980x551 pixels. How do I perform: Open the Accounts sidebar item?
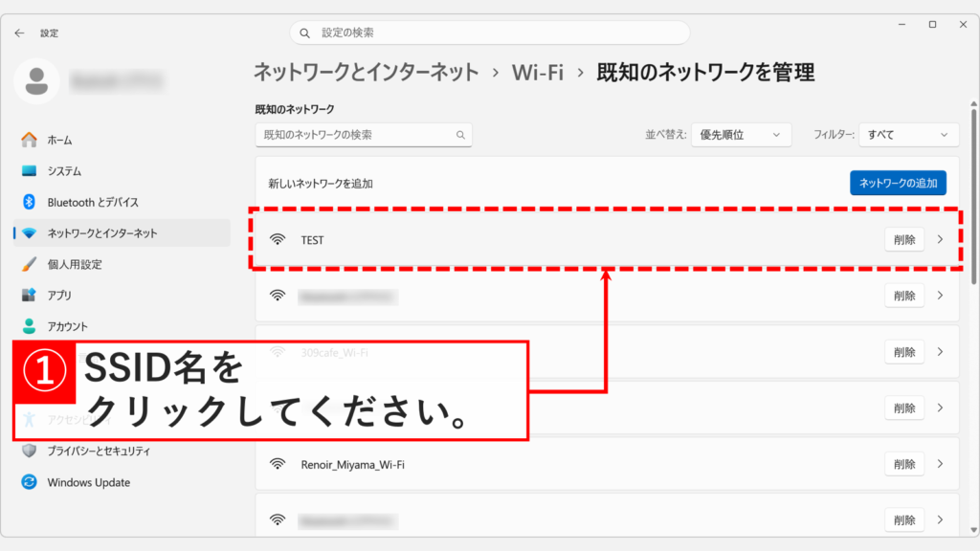point(122,326)
